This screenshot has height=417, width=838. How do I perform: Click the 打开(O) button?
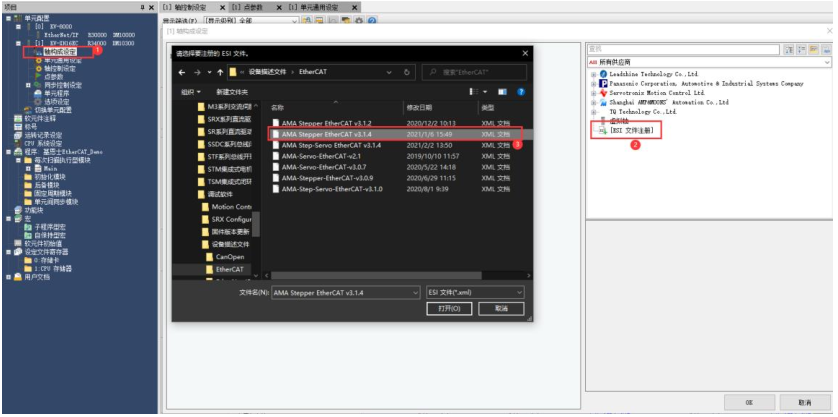[x=448, y=309]
